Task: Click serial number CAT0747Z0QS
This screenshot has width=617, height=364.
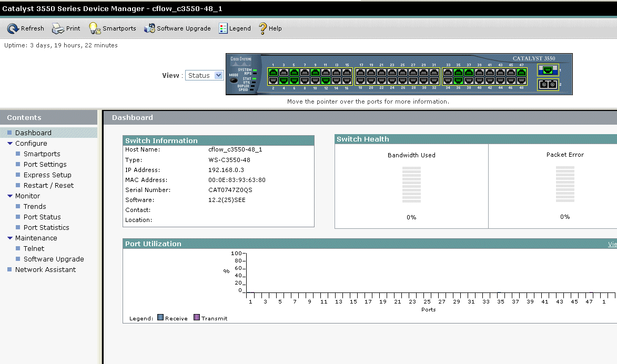Action: click(230, 190)
